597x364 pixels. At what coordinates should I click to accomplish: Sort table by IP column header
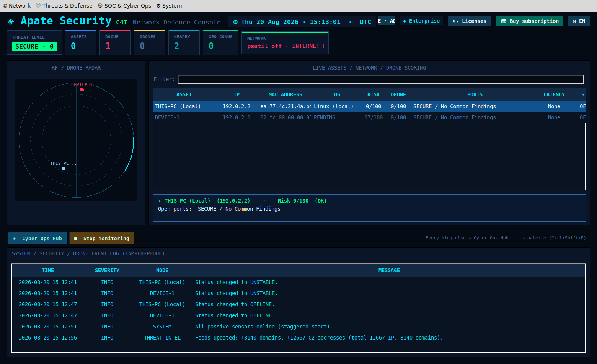pyautogui.click(x=237, y=94)
